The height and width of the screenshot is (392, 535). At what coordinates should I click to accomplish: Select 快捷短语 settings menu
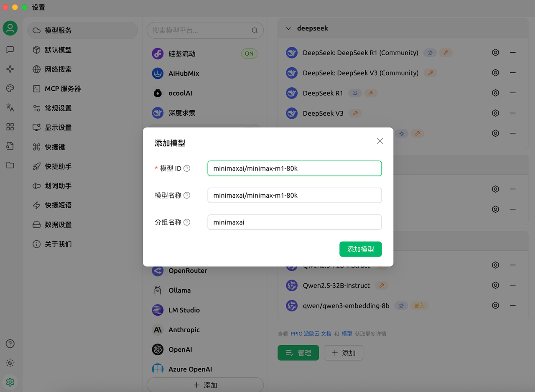click(82, 205)
